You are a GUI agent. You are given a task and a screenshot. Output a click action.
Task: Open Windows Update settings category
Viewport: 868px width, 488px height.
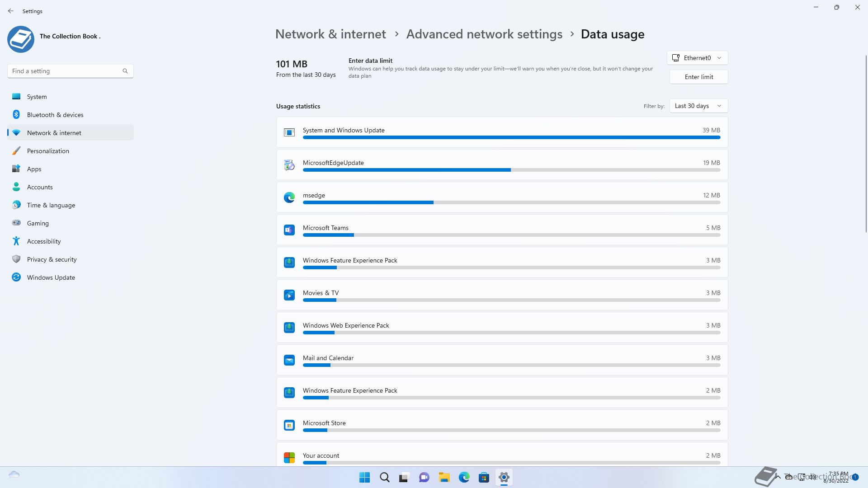71,277
